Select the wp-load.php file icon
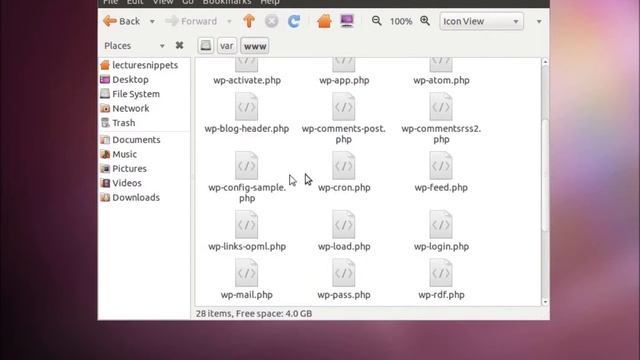 pos(344,224)
